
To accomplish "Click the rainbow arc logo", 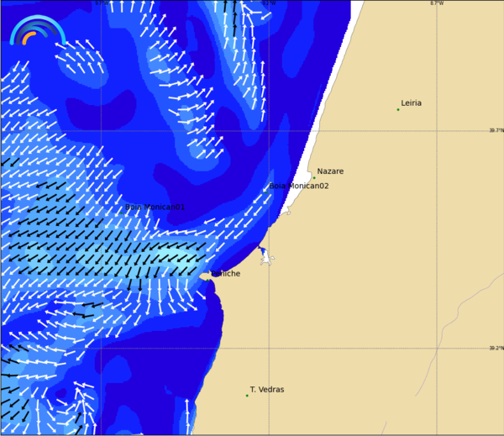I will tap(37, 31).
